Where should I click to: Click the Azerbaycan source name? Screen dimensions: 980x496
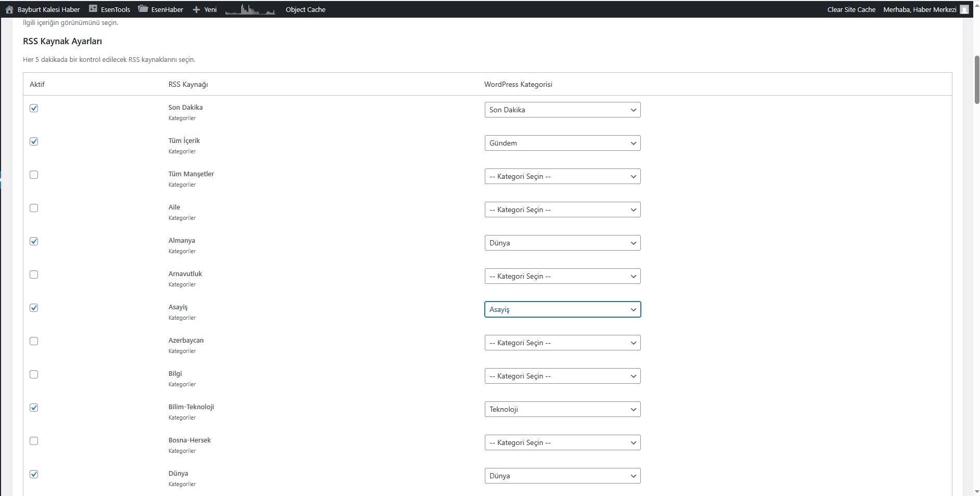tap(186, 340)
